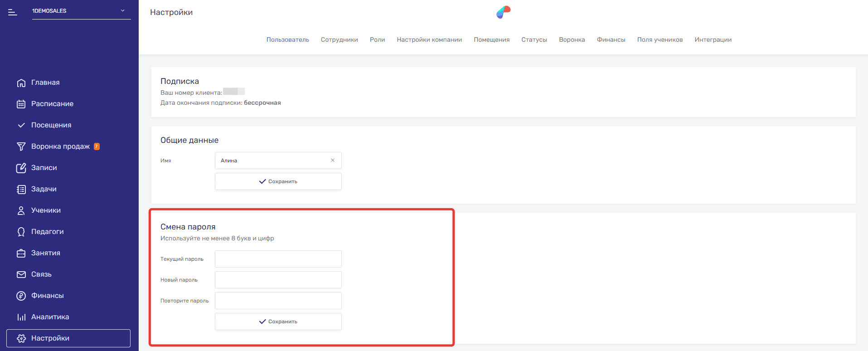Save the name with Сохранить button
The height and width of the screenshot is (351, 868).
[278, 181]
